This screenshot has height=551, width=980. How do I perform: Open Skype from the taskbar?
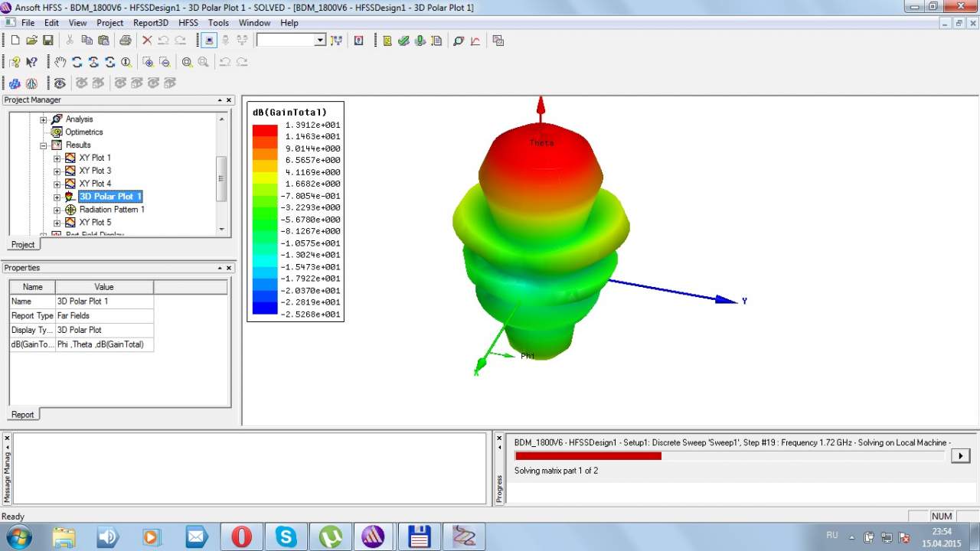pyautogui.click(x=286, y=536)
